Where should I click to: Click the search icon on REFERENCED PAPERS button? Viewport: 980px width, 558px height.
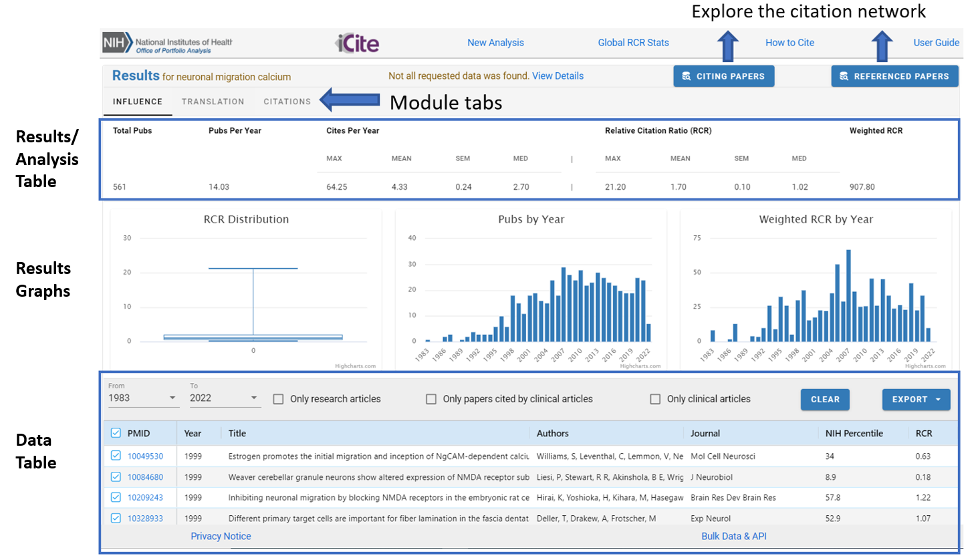pos(845,76)
